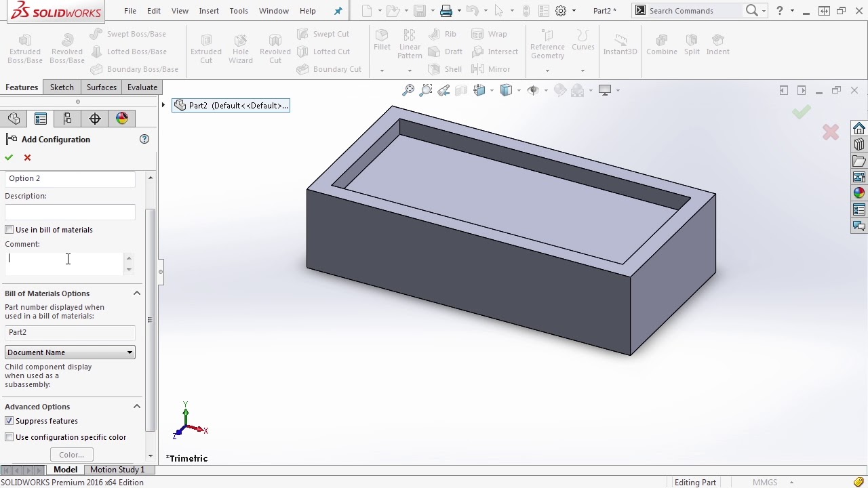Viewport: 868px width, 488px height.
Task: Uncheck the Suppress features checkbox
Action: pos(9,421)
